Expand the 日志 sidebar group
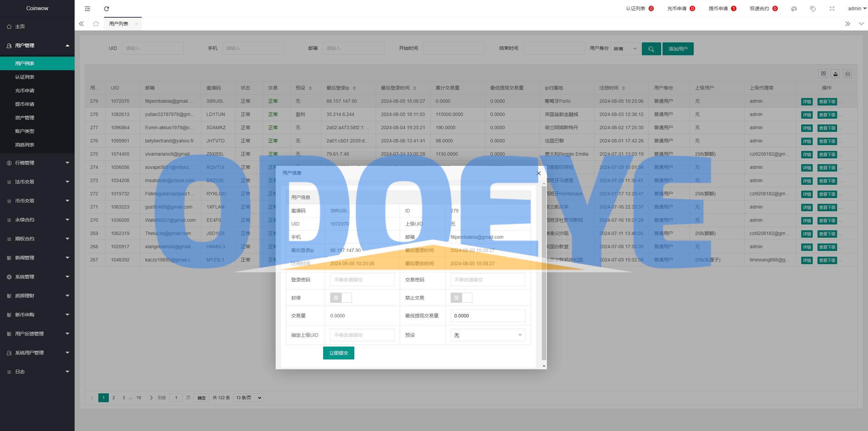 pyautogui.click(x=37, y=372)
